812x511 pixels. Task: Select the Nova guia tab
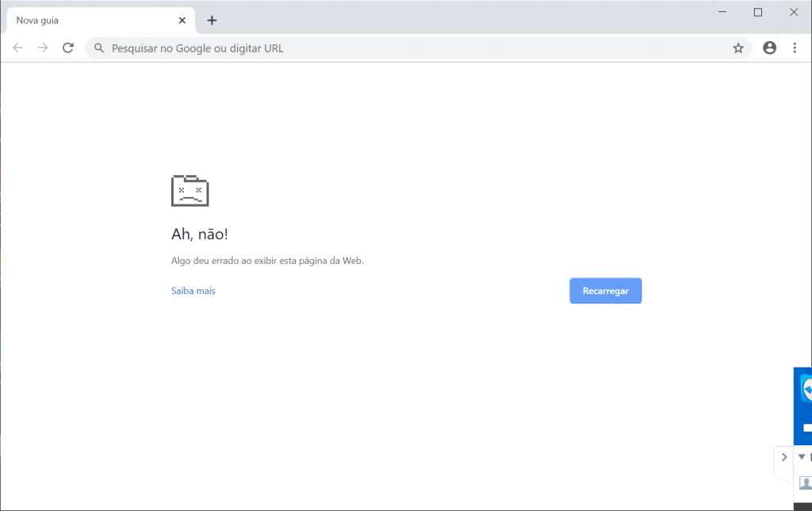101,21
